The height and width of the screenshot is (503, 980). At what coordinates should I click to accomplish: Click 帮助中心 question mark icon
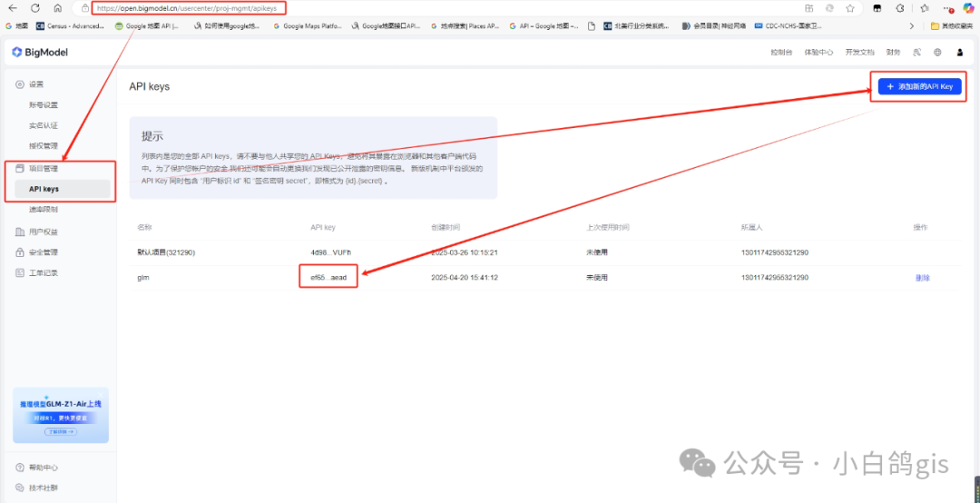coord(19,468)
